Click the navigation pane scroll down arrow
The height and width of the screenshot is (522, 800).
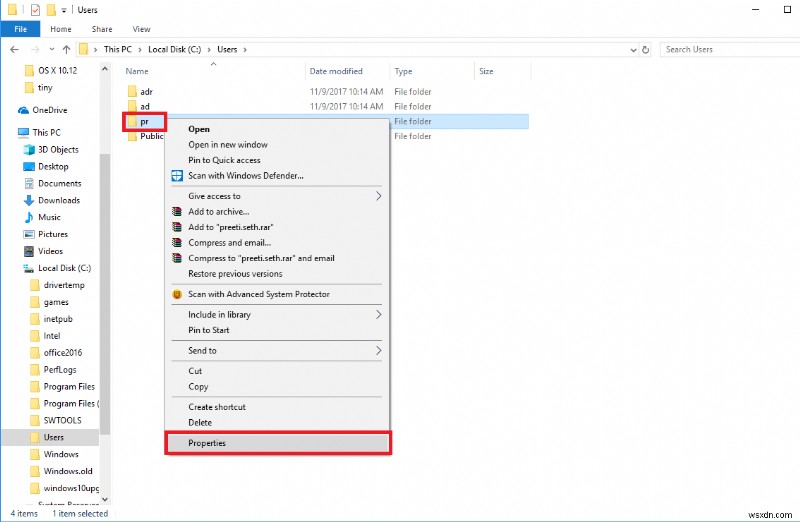point(105,500)
